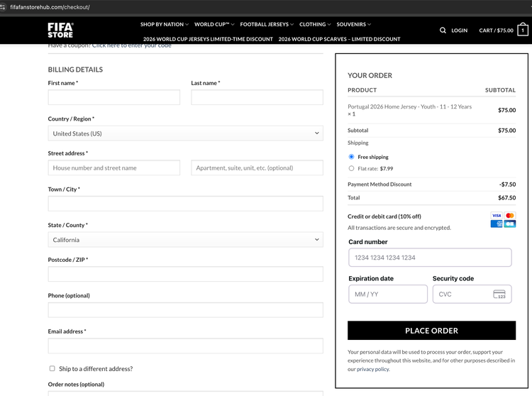Click the Mastercard icon

pyautogui.click(x=509, y=216)
